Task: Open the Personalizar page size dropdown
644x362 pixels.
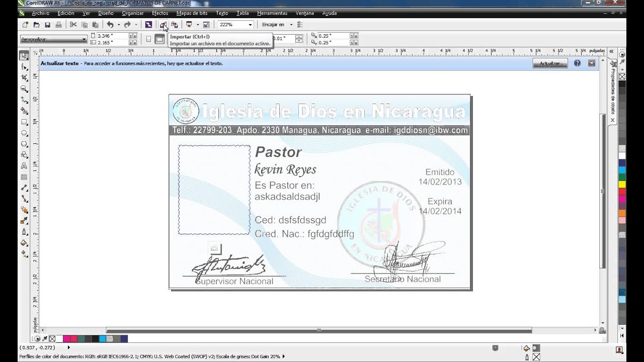Action: (x=84, y=39)
